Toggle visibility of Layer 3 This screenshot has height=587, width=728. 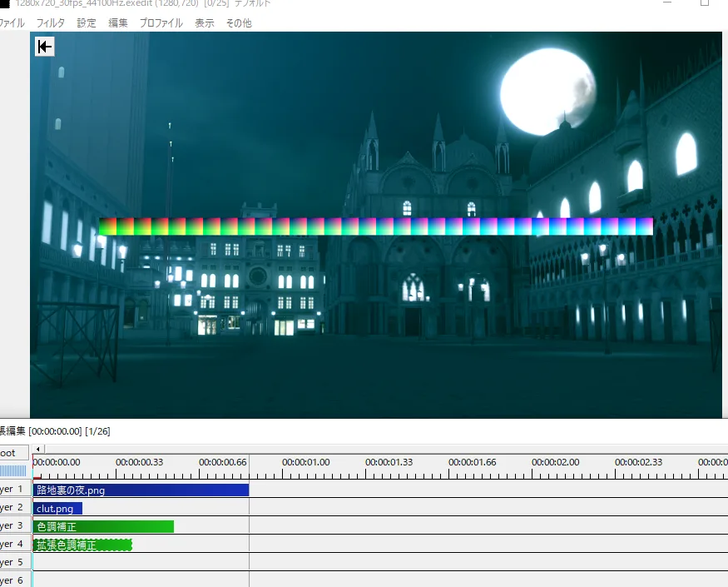click(14, 526)
